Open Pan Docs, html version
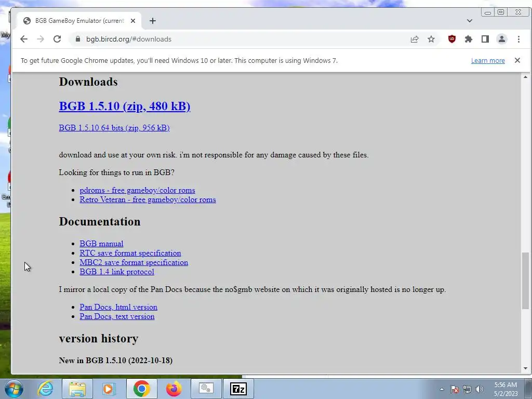This screenshot has height=399, width=532. pos(118,307)
